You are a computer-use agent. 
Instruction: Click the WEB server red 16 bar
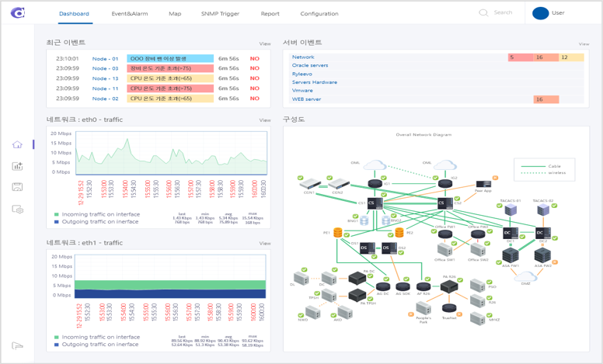point(545,99)
